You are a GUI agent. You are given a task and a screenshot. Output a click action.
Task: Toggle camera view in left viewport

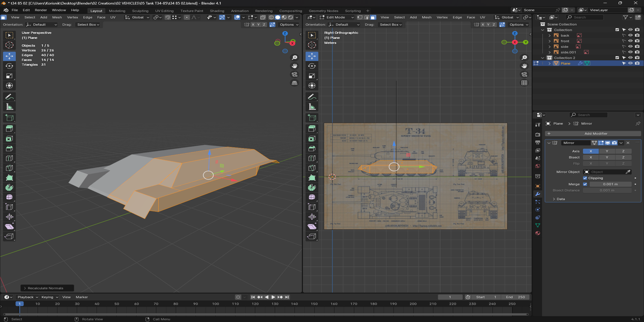click(294, 75)
